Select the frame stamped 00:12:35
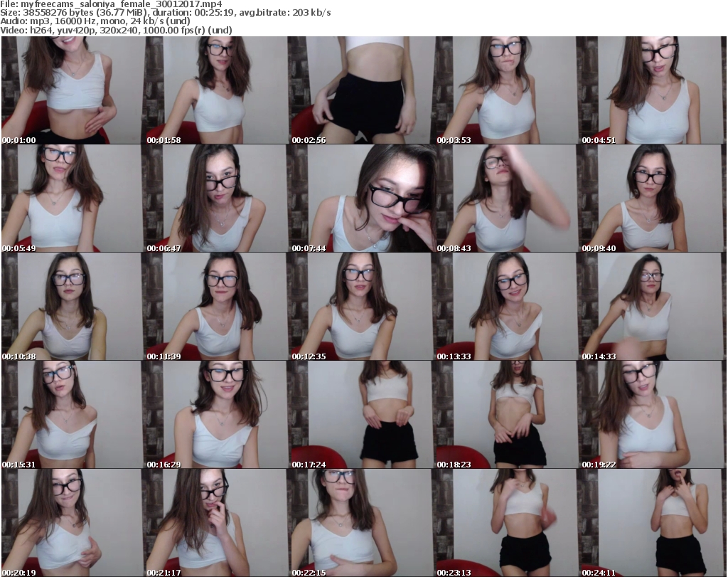The width and height of the screenshot is (728, 577). 363,307
